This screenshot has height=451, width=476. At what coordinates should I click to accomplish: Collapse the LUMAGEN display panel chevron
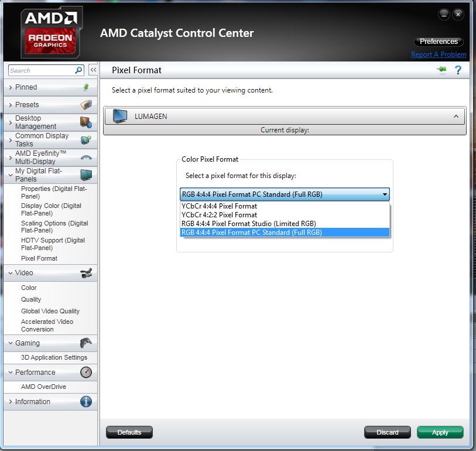[456, 117]
